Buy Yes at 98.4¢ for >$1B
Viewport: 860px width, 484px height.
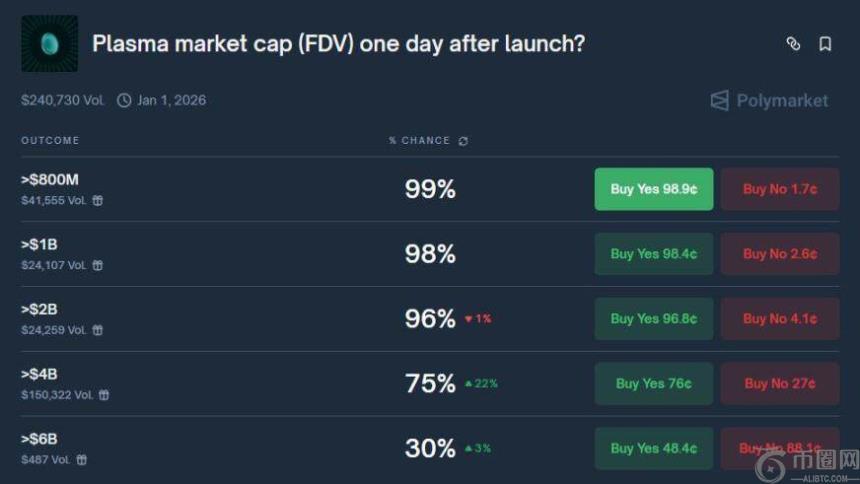[653, 254]
